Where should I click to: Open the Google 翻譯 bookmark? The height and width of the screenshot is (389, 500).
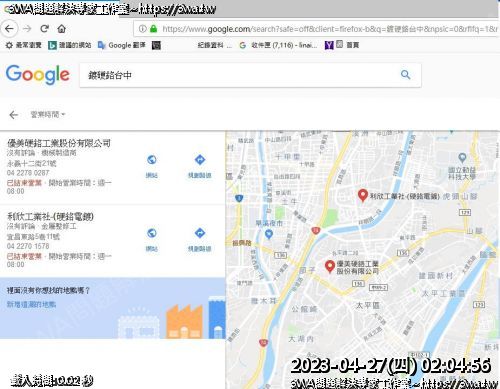[x=122, y=45]
